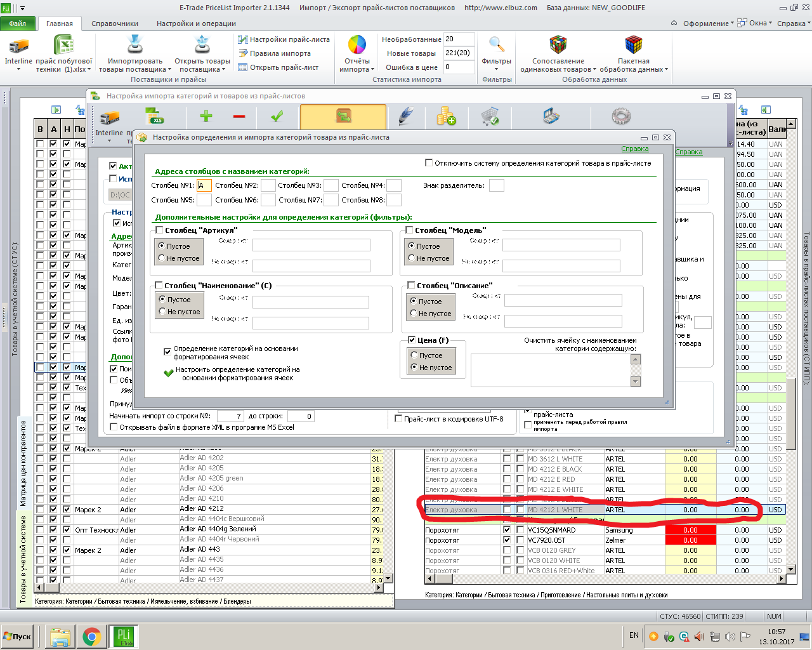812x650 pixels.
Task: Switch to the Справочники ribbon tab
Action: coord(115,23)
